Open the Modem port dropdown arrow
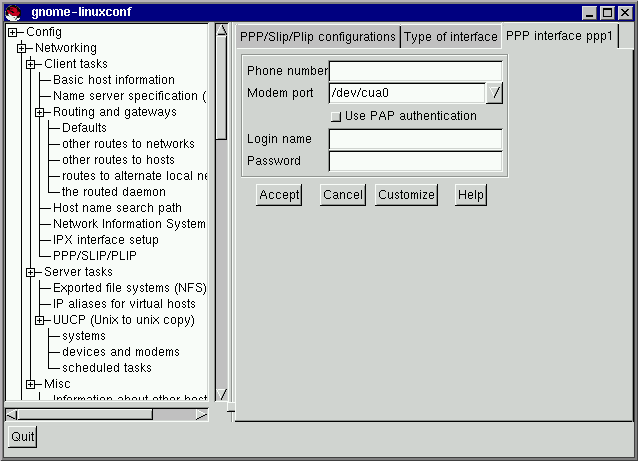Screen dimensions: 638x461 click(495, 93)
